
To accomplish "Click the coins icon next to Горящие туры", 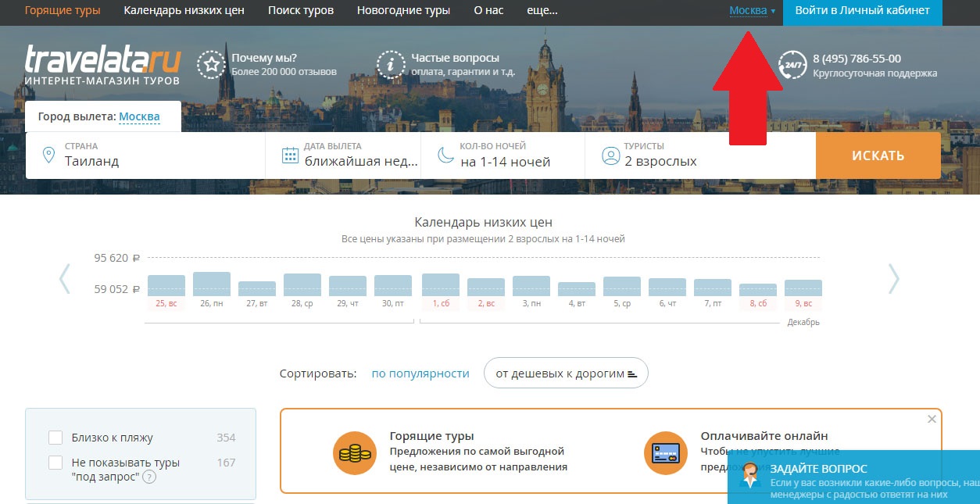I will tap(355, 451).
